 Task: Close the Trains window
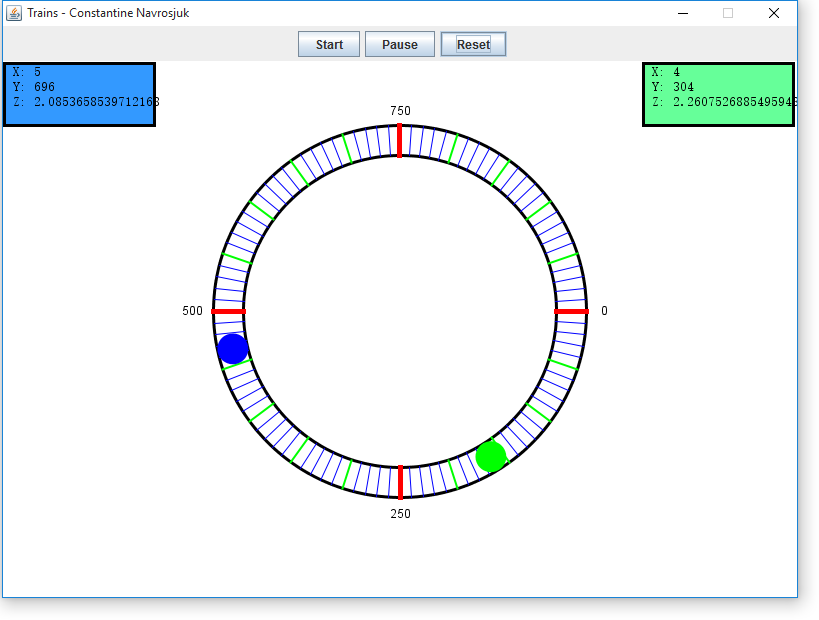tap(773, 13)
